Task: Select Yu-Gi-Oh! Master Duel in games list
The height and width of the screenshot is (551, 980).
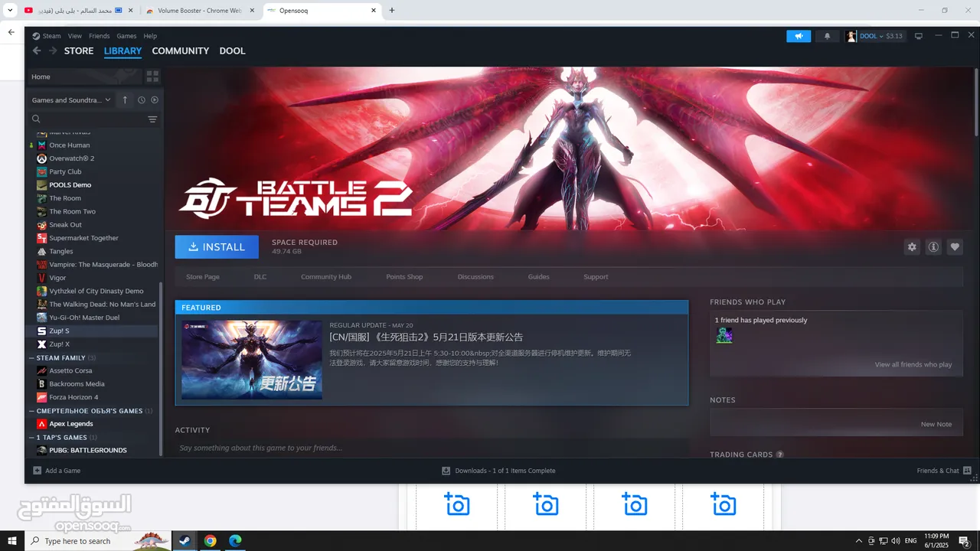Action: 84,318
